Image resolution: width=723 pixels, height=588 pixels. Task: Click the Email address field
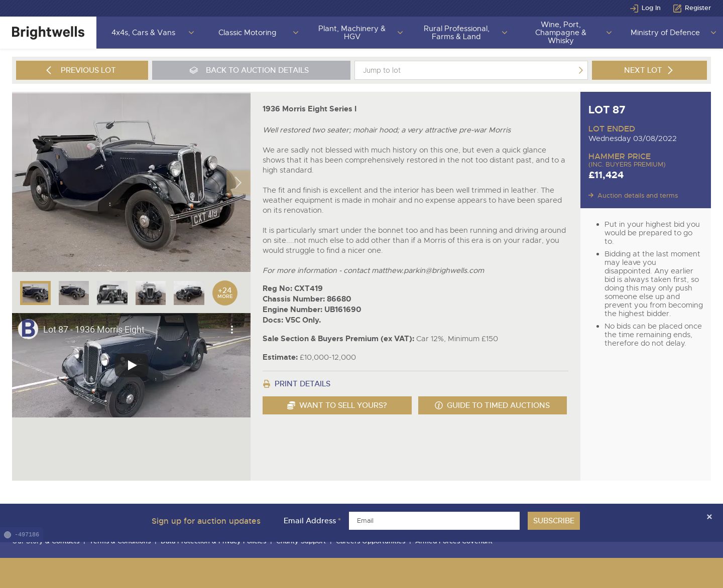tap(434, 521)
